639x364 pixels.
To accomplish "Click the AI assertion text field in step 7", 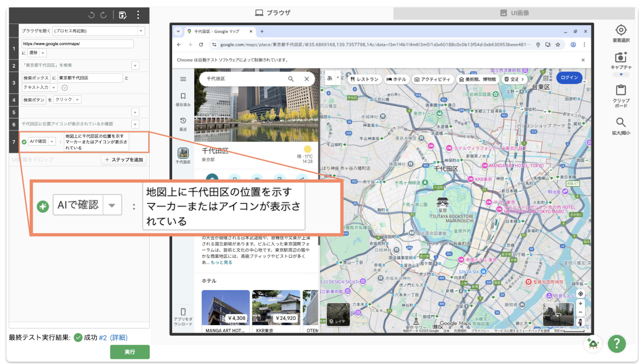I will (x=96, y=142).
